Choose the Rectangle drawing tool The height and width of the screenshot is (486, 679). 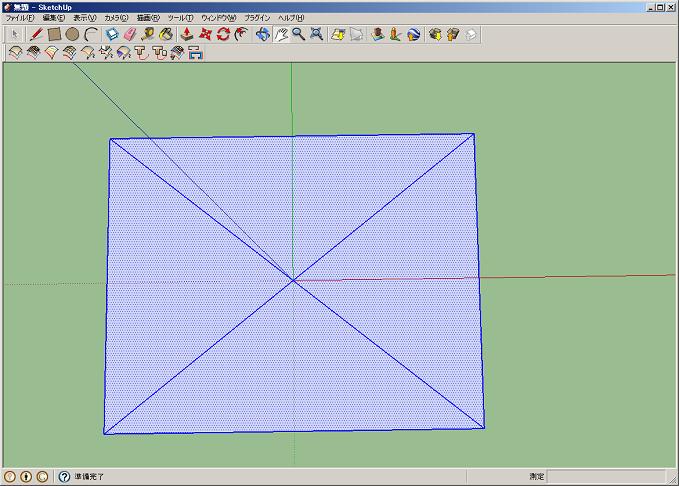pos(55,34)
